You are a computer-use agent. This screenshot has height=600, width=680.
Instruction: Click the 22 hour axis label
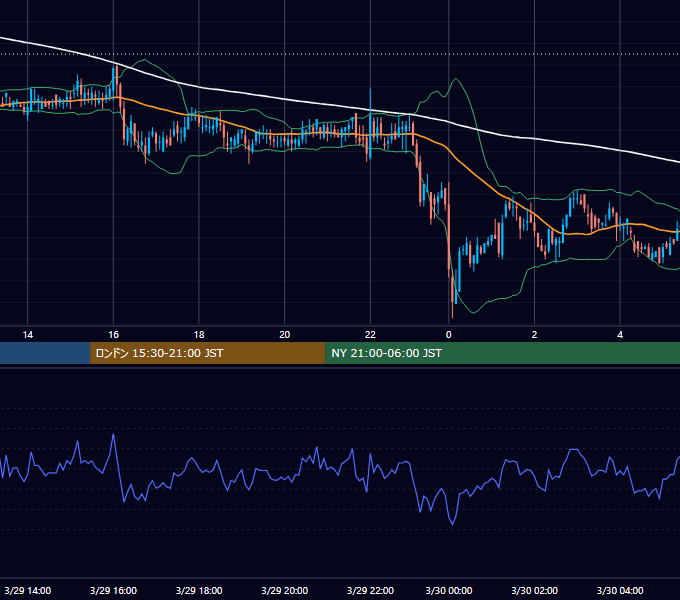(x=370, y=335)
